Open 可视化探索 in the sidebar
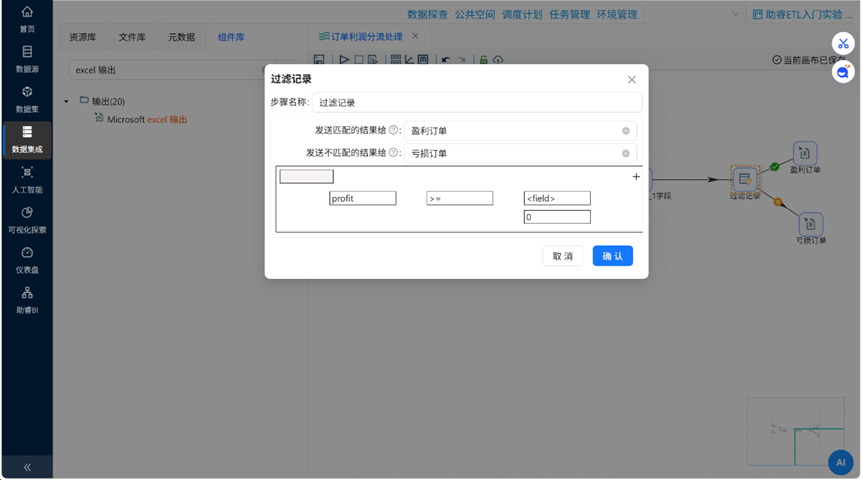This screenshot has height=480, width=863. 27,220
